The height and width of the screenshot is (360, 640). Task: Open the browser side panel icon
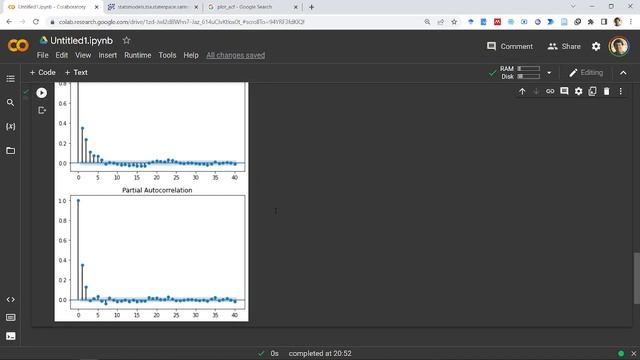pos(604,22)
